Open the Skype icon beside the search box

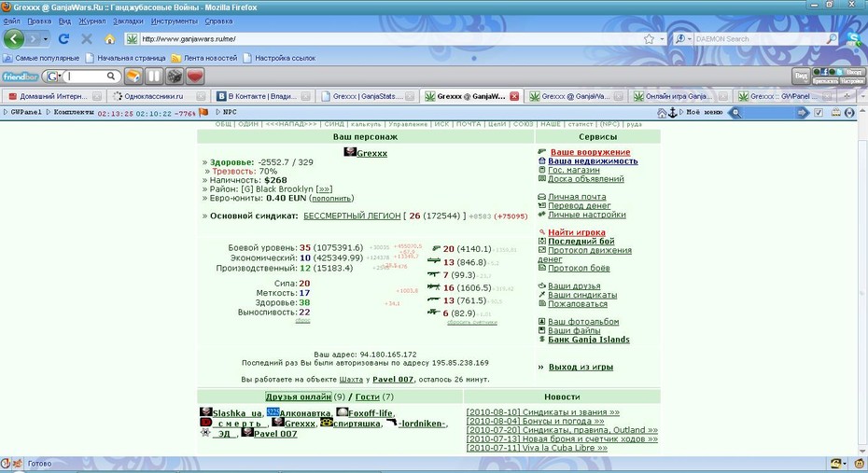coord(853,39)
